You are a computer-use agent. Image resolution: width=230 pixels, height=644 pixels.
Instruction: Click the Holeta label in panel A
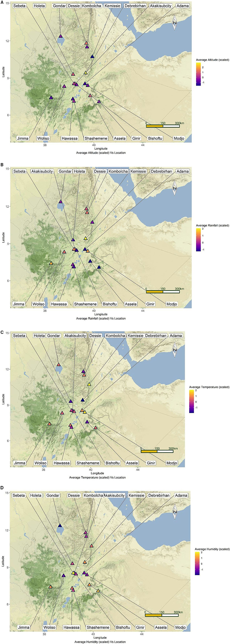click(39, 6)
